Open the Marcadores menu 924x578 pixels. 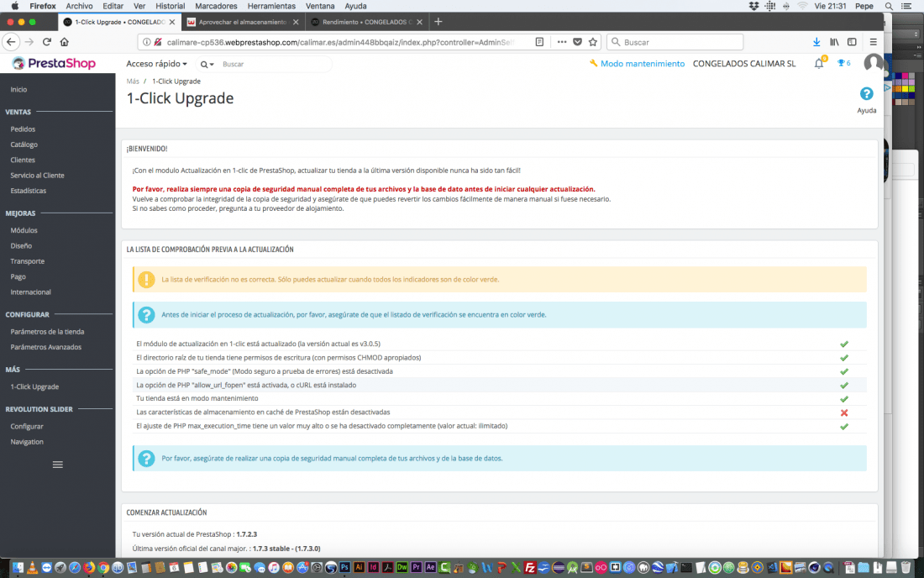point(216,6)
